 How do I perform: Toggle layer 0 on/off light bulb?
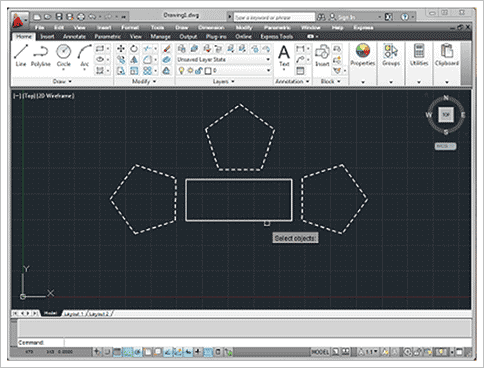click(181, 71)
